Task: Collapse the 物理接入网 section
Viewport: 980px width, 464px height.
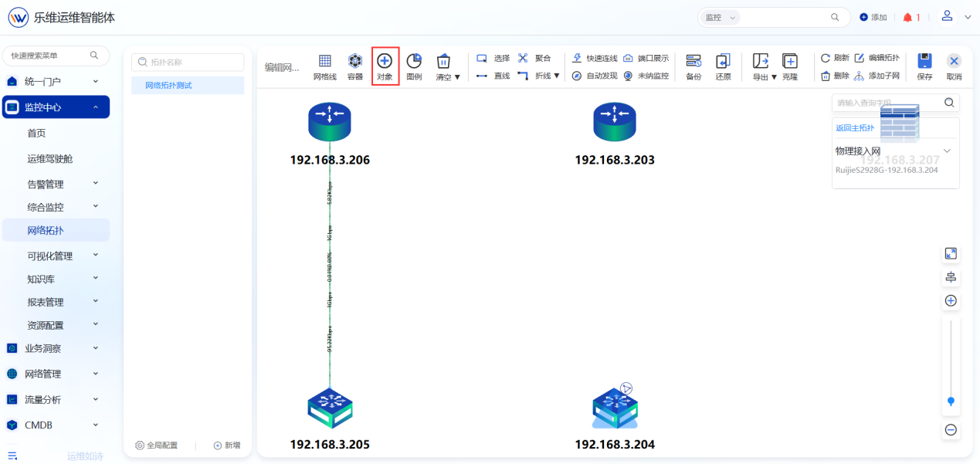Action: click(947, 151)
